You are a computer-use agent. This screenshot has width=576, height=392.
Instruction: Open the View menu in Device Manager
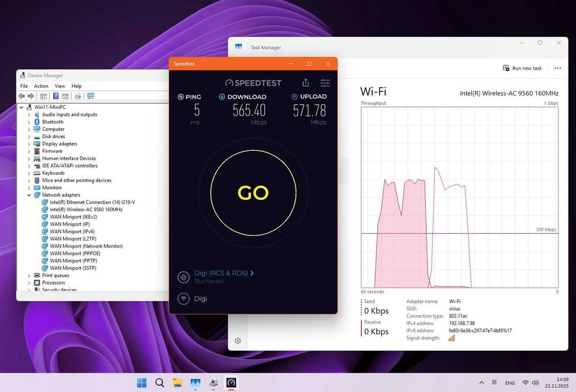pyautogui.click(x=60, y=86)
